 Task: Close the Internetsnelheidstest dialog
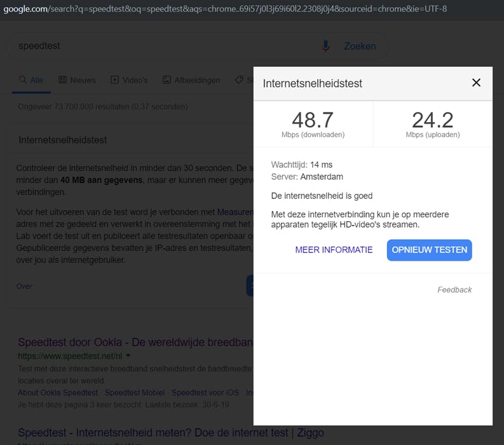pyautogui.click(x=476, y=83)
